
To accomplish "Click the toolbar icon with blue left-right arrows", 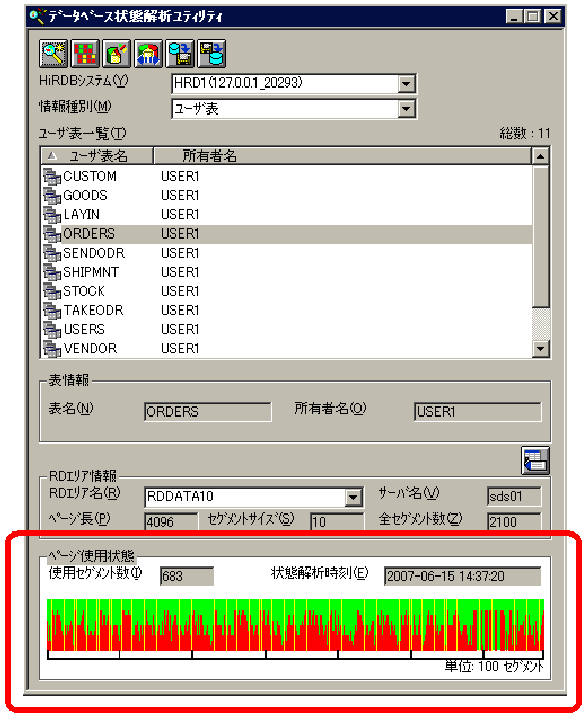I will click(149, 54).
